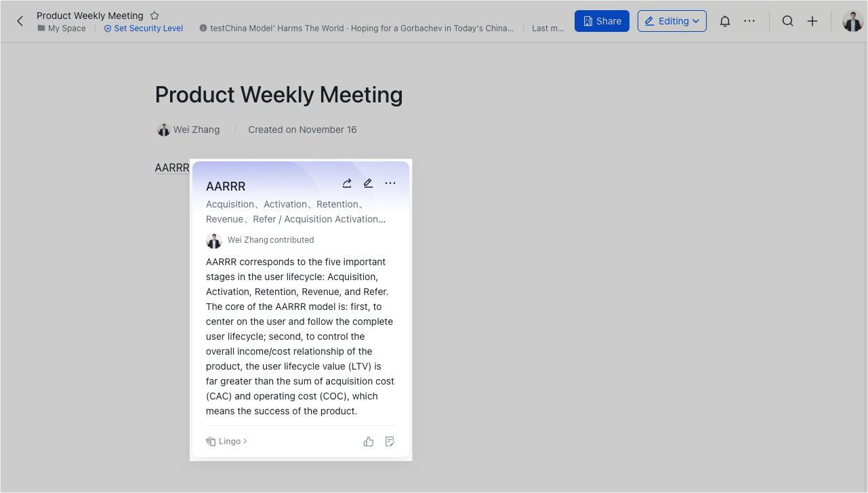868x493 pixels.
Task: Expand the Editing mode dropdown
Action: coord(671,21)
